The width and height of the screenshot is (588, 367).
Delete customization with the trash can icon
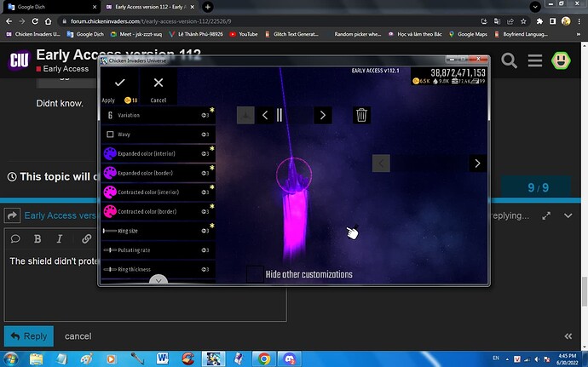(361, 115)
